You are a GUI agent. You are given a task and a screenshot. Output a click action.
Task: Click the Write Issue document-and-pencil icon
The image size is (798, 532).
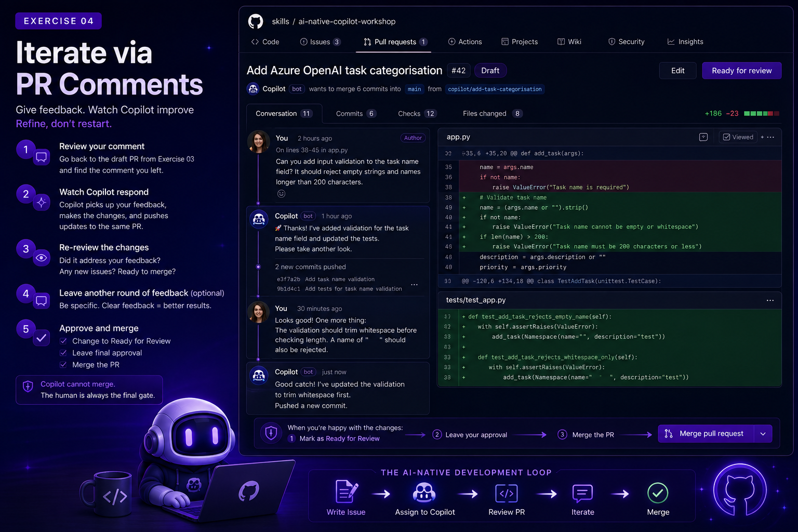click(x=346, y=491)
